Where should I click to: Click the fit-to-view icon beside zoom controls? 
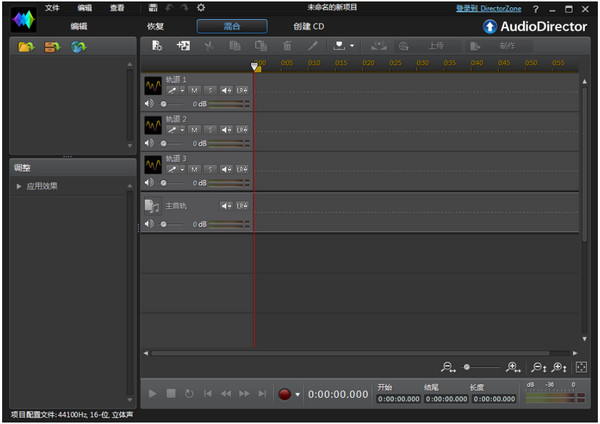click(x=580, y=368)
